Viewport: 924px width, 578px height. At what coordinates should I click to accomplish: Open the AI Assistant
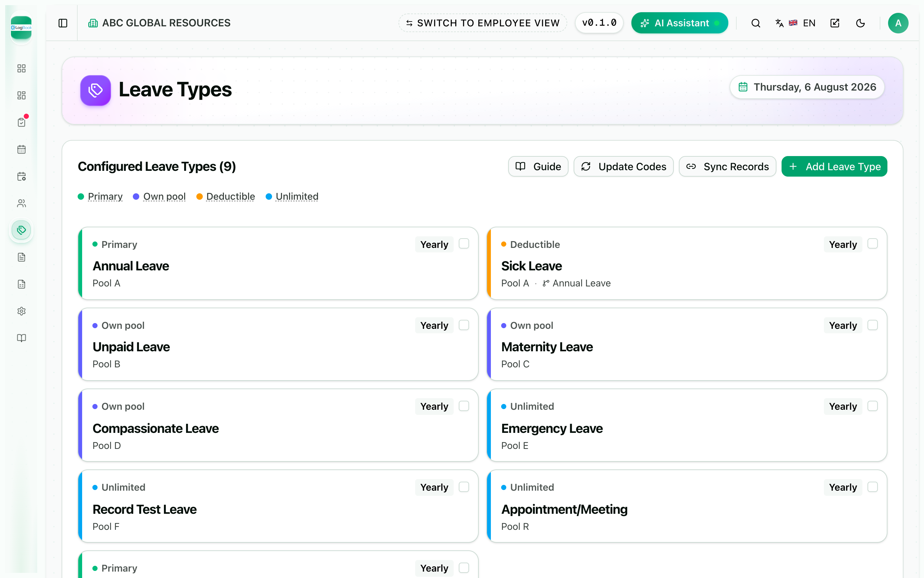pos(680,23)
